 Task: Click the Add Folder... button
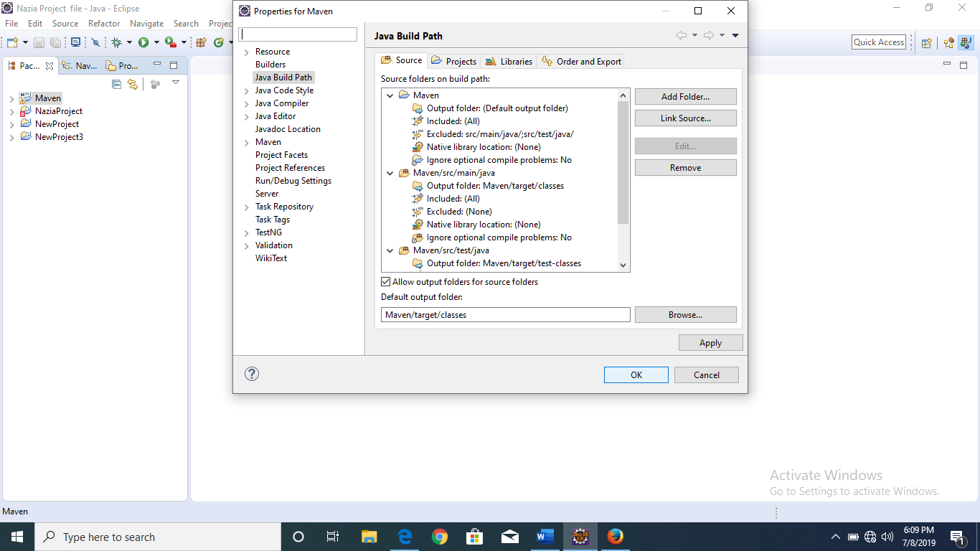coord(685,96)
